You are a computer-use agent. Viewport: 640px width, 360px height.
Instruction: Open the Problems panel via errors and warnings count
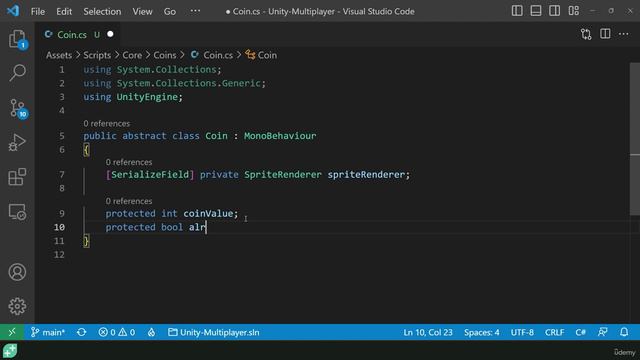tap(117, 332)
